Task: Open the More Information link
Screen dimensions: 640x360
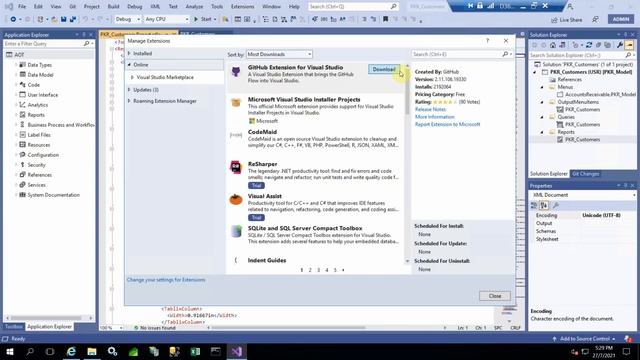Action: (434, 117)
